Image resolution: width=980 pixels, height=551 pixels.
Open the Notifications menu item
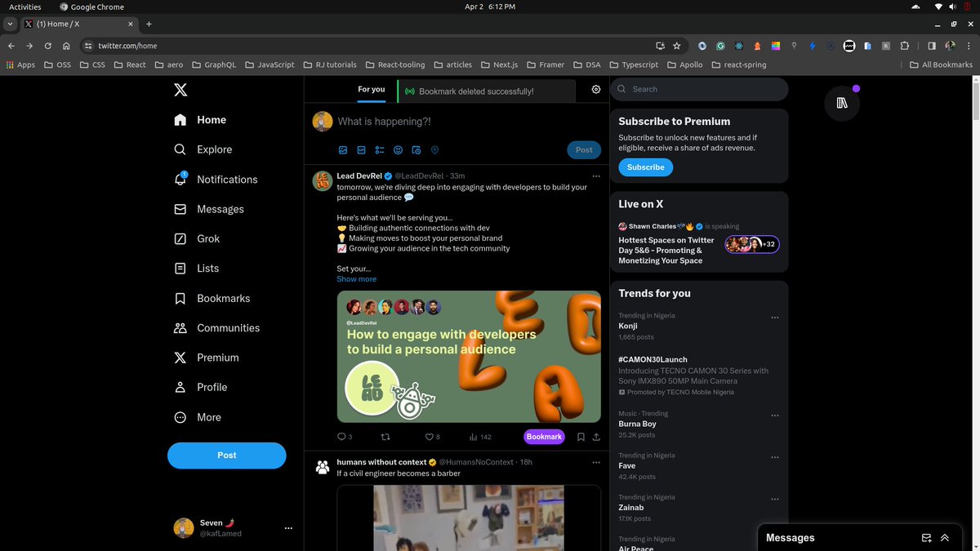click(x=226, y=179)
